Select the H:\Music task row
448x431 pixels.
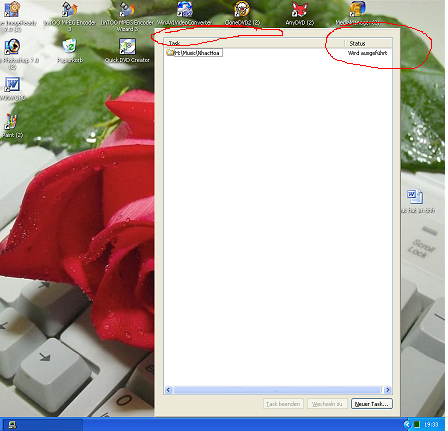click(198, 53)
